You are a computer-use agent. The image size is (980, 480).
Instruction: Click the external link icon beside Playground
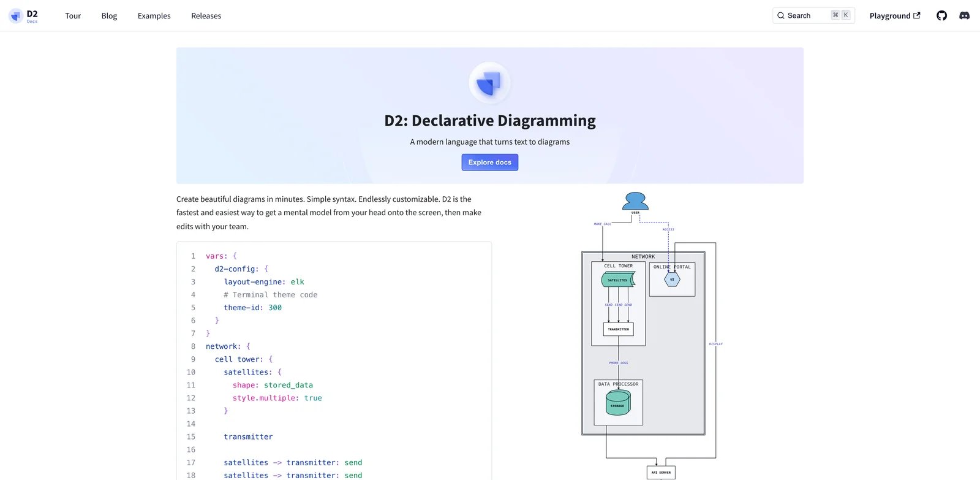[917, 15]
